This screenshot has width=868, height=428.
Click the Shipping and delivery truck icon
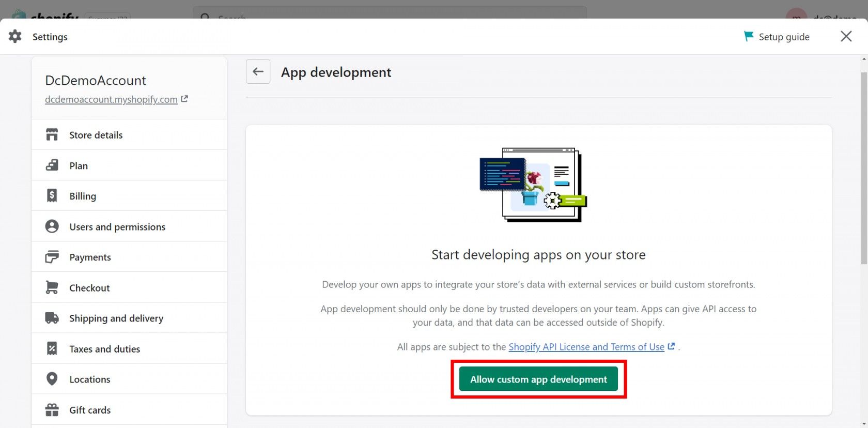[52, 318]
